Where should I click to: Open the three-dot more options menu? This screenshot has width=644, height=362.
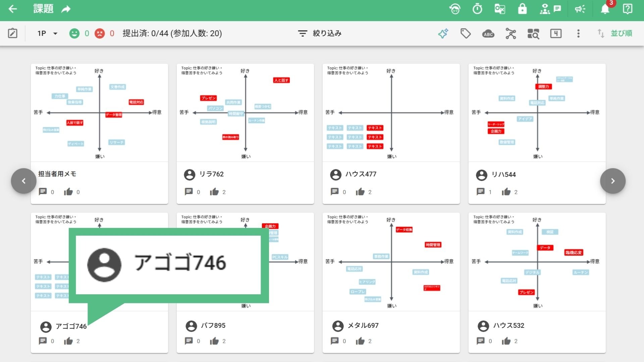[578, 33]
